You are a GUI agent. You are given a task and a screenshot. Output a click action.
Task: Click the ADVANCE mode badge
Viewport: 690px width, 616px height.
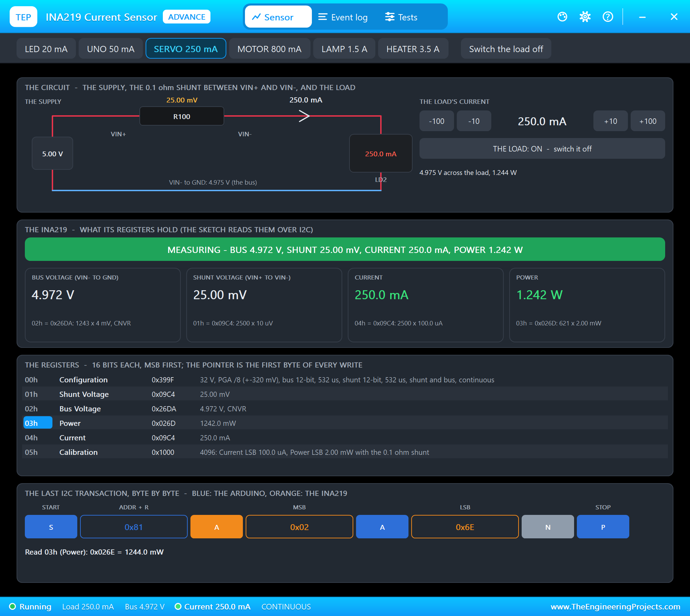coord(187,17)
